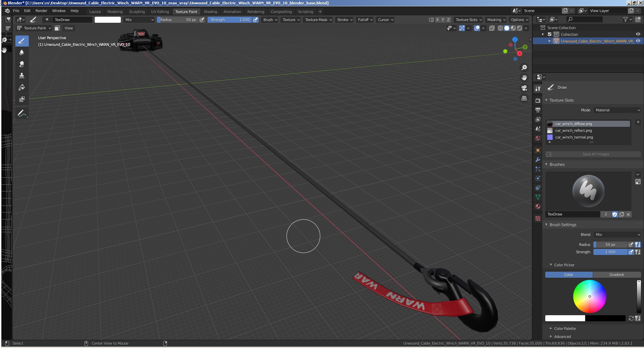Switch to the UV Editing workspace tab
This screenshot has height=348, width=644.
[160, 12]
